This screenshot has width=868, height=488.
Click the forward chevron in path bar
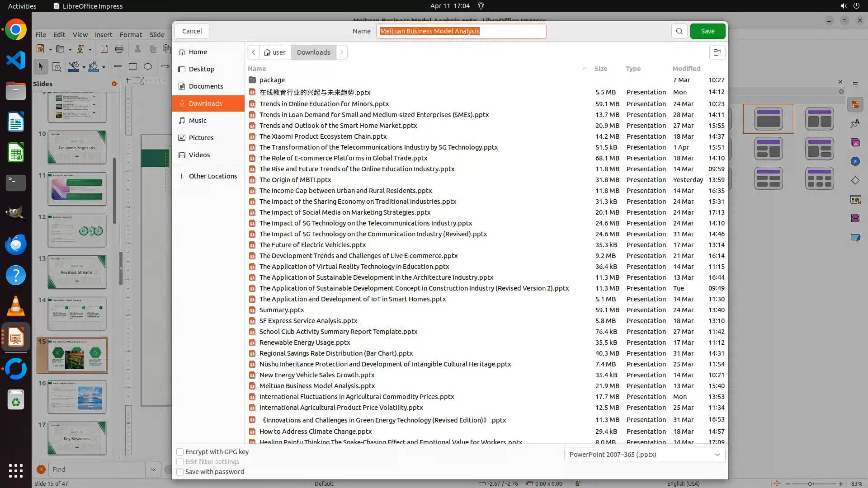pos(342,52)
